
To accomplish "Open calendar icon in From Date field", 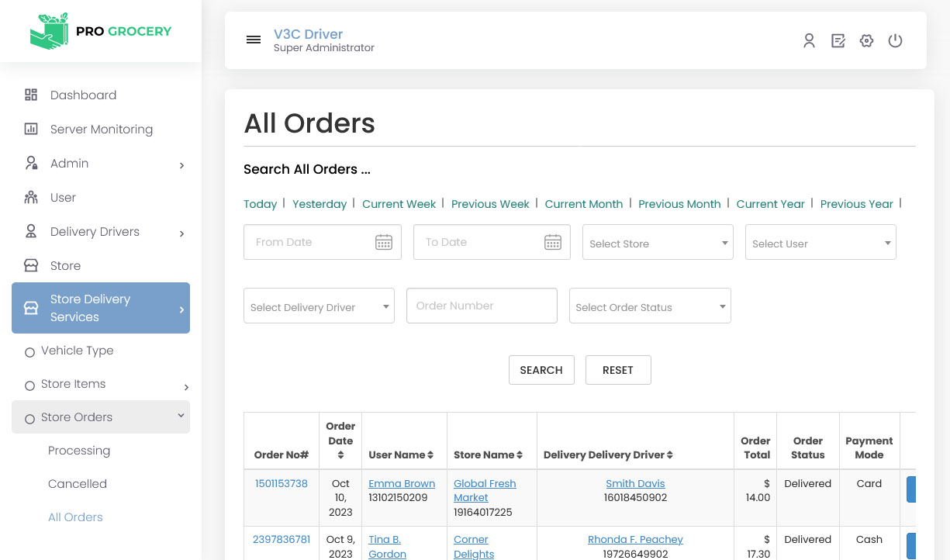I will coord(383,243).
